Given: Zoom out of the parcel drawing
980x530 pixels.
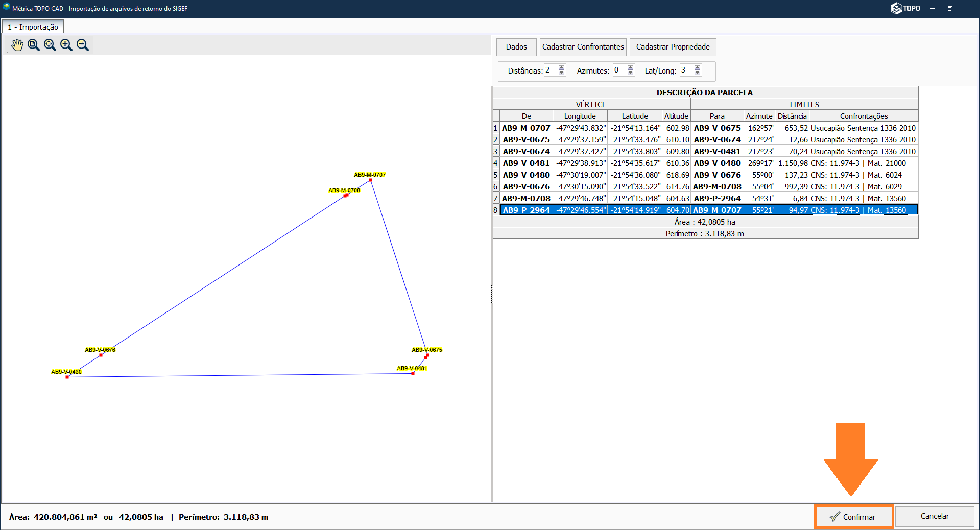Looking at the screenshot, I should [83, 45].
